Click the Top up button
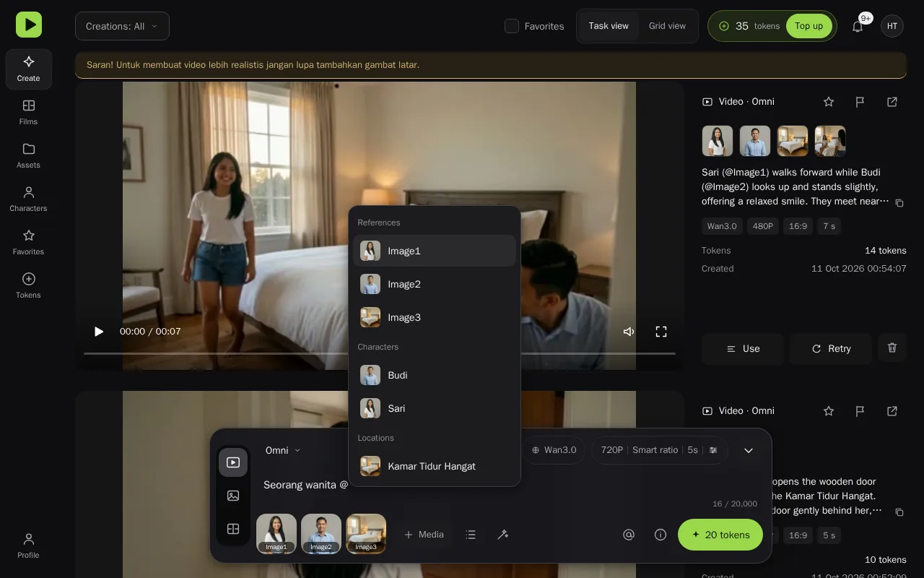Image resolution: width=924 pixels, height=578 pixels. coord(808,26)
